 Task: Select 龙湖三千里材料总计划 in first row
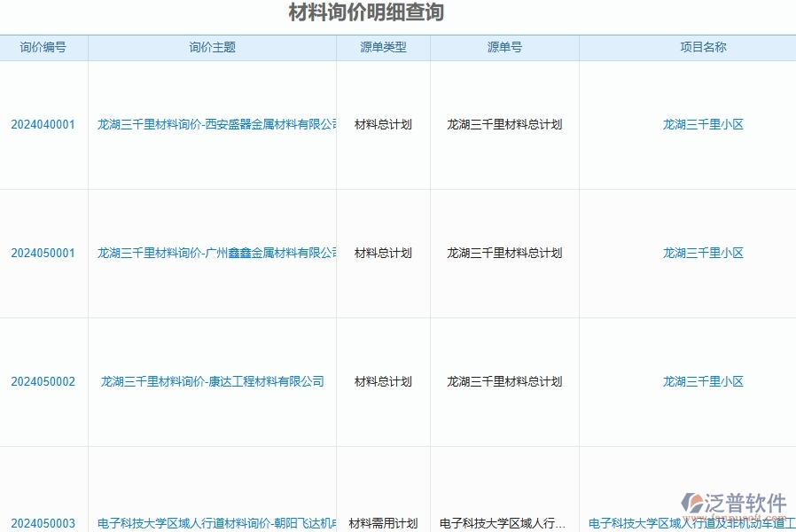pyautogui.click(x=503, y=124)
